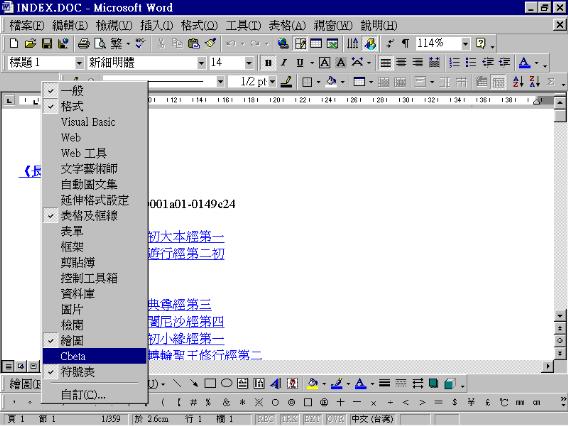Viewport: 568px width, 426px height.
Task: Open the 插入(I) menu
Action: point(157,25)
